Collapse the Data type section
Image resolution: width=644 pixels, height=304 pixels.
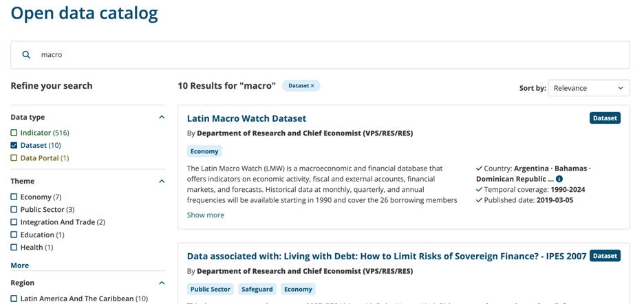point(162,118)
